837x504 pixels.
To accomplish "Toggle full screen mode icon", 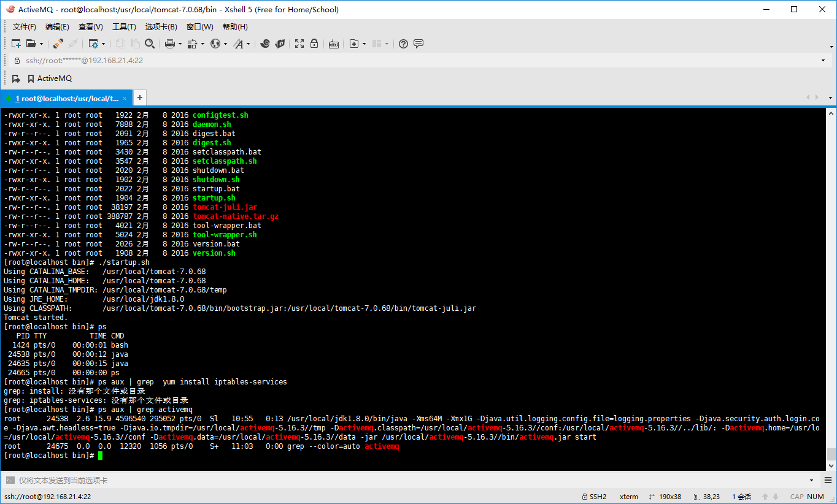I will 299,44.
